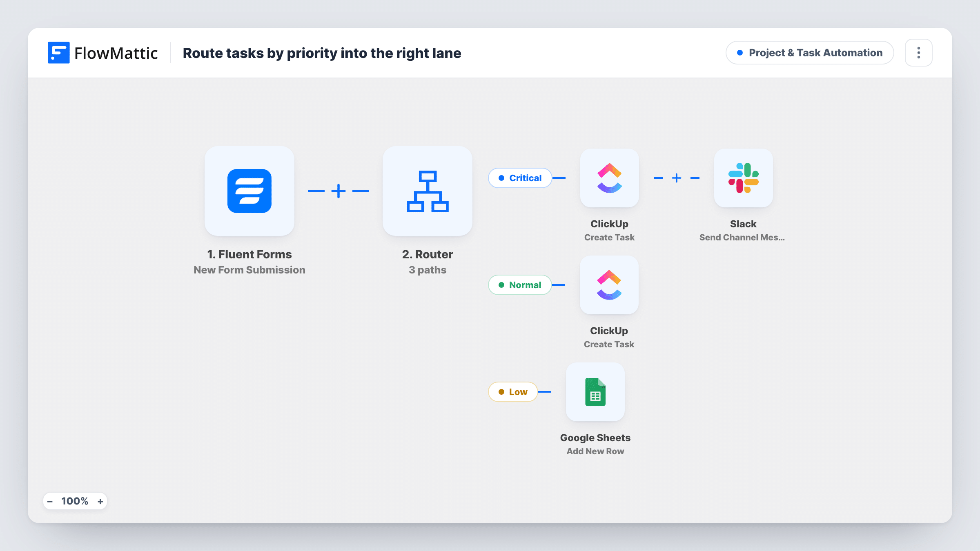The image size is (980, 551).
Task: Click the workflow title Route tasks by priority
Action: coord(322,53)
